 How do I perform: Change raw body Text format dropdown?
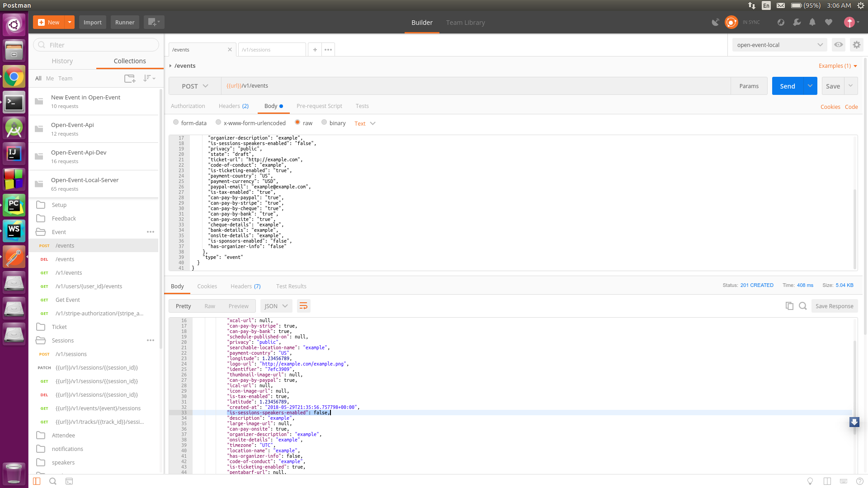[x=365, y=123]
